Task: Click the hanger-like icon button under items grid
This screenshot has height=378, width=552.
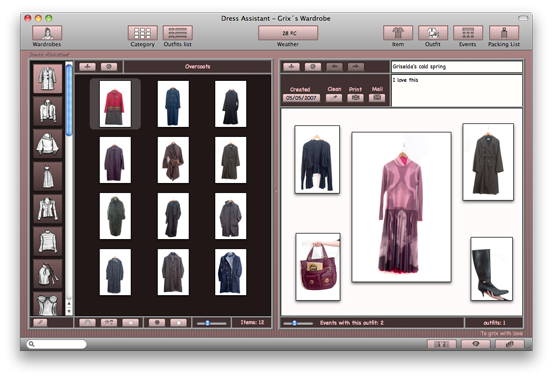Action: [x=109, y=322]
